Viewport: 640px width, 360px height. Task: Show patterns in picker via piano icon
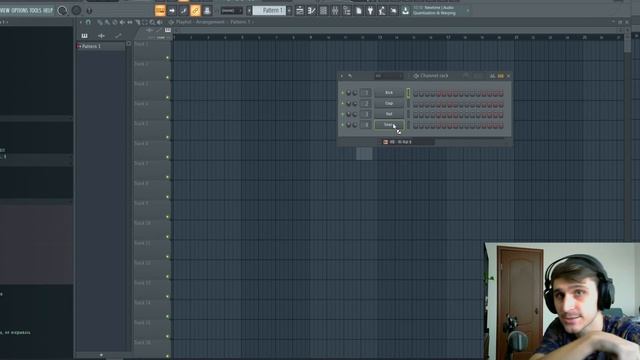(84, 36)
